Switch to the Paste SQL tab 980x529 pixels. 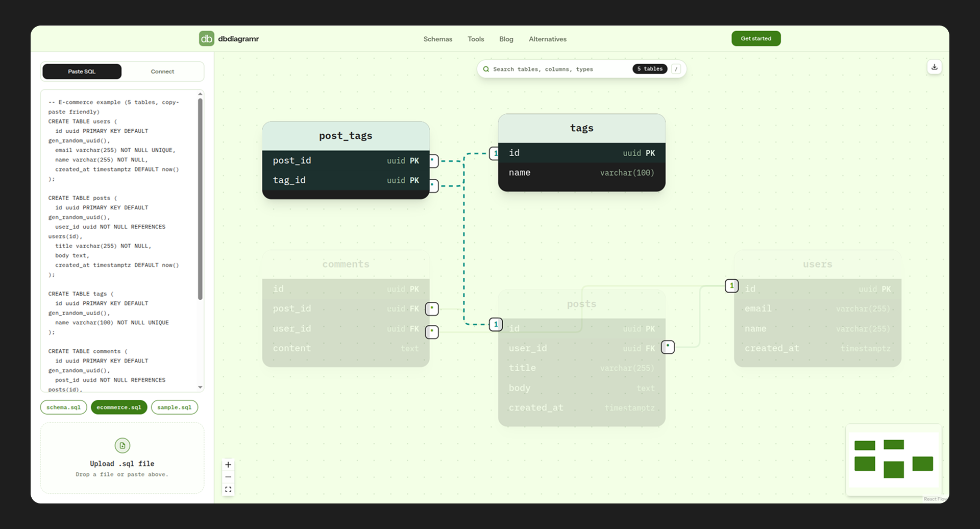pyautogui.click(x=82, y=71)
